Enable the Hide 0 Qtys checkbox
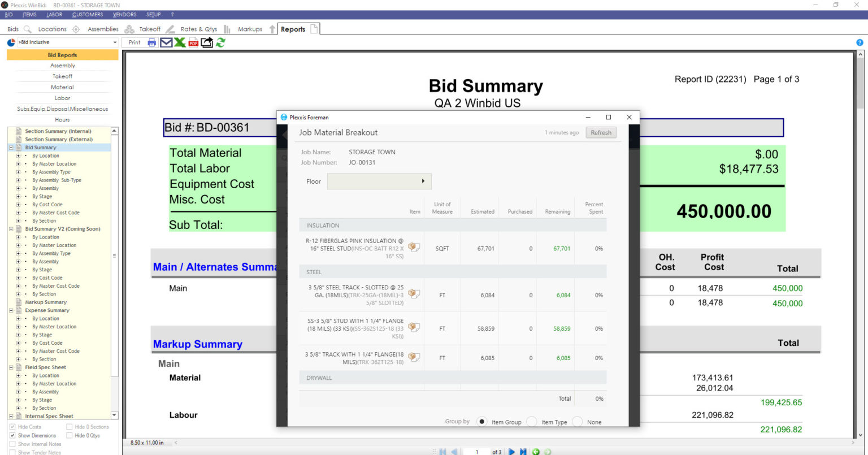Viewport: 868px width, 455px height. point(70,436)
